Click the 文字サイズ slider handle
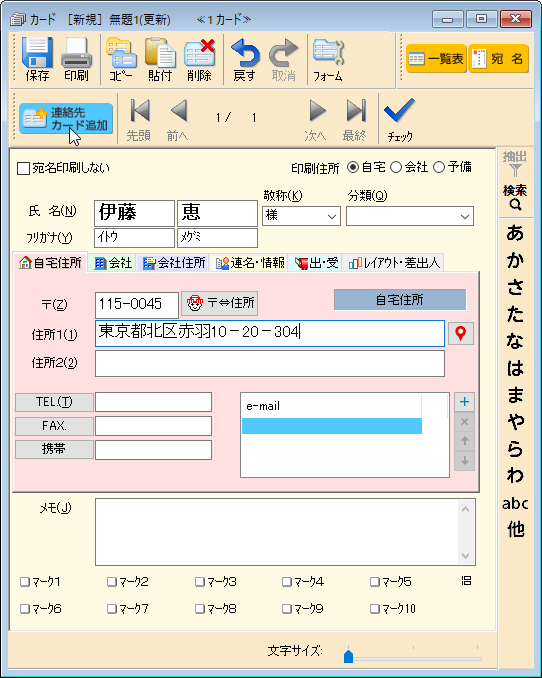The width and height of the screenshot is (542, 678). (348, 656)
